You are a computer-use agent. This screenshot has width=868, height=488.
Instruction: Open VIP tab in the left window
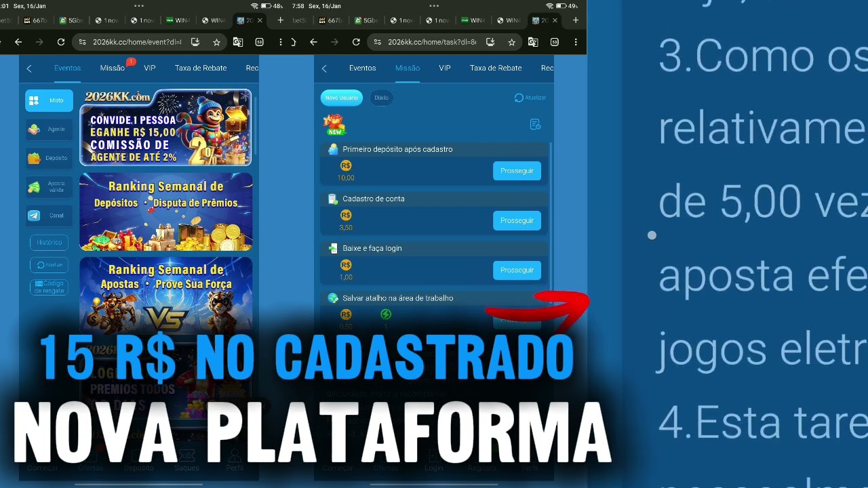coord(150,68)
